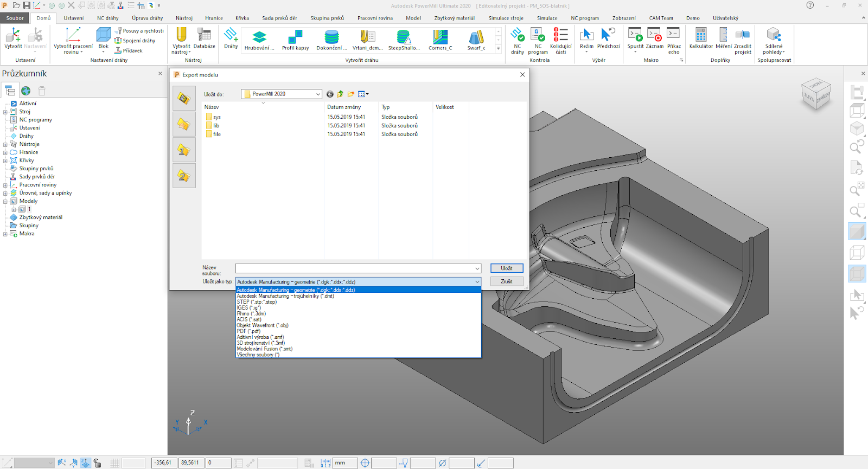This screenshot has width=868, height=469.
Task: Click Spustit macro icon
Action: coord(635,35)
